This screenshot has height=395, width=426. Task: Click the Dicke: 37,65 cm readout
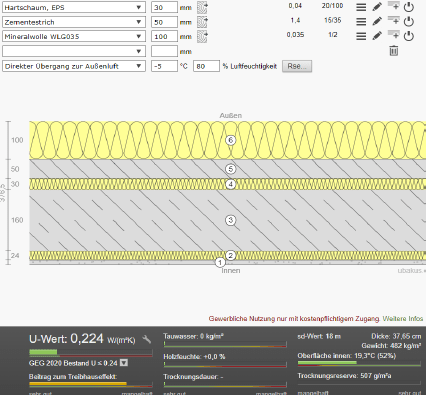tap(396, 336)
